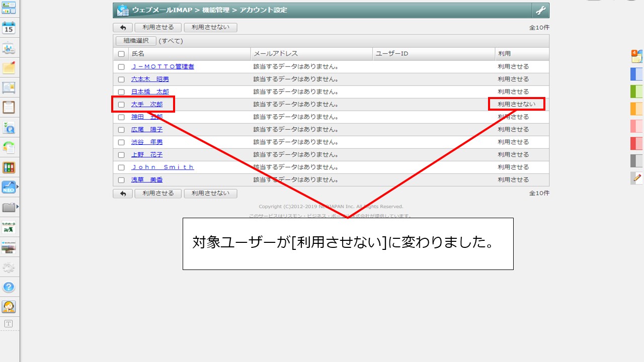Tick the checkbox beside John Smith

(x=121, y=167)
